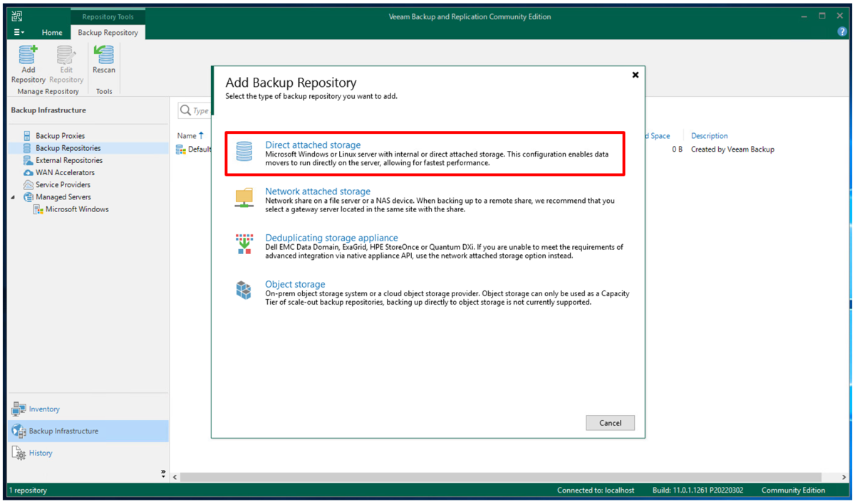Click the Repository Tools contextual tab

click(x=108, y=16)
